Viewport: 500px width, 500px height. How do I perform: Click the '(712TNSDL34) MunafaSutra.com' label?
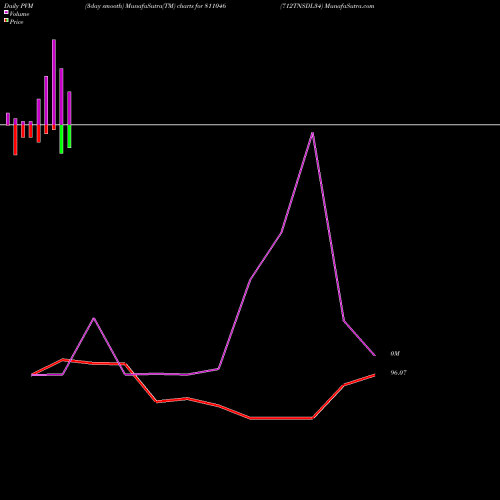[x=327, y=6]
